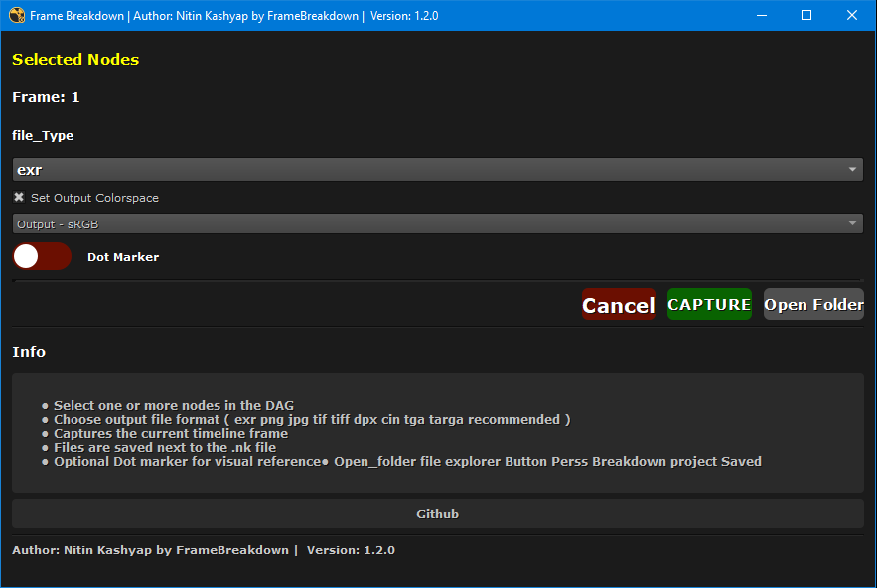Click the Nuke app icon in title bar

16,16
